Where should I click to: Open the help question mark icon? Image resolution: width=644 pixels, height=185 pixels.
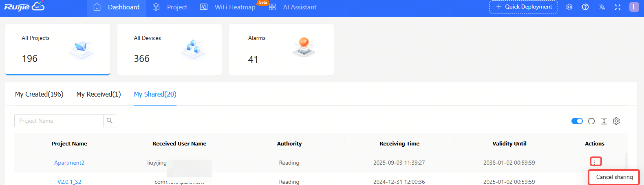(585, 7)
